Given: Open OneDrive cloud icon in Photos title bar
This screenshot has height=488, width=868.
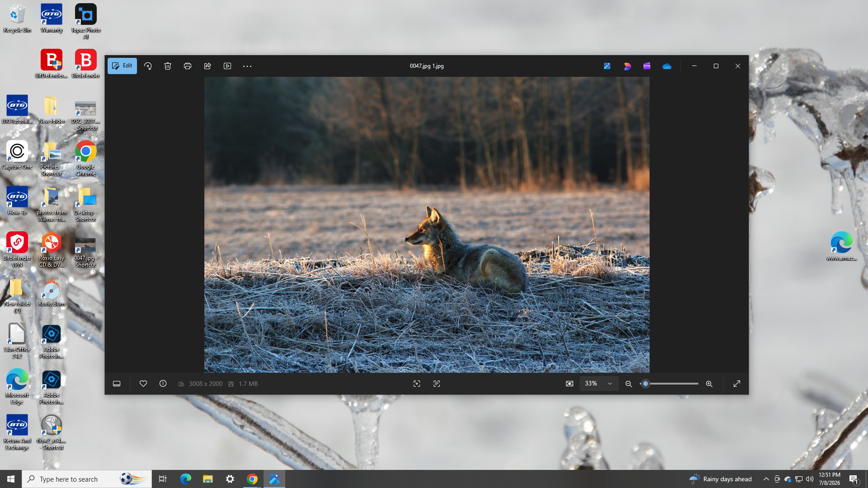Looking at the screenshot, I should 667,66.
